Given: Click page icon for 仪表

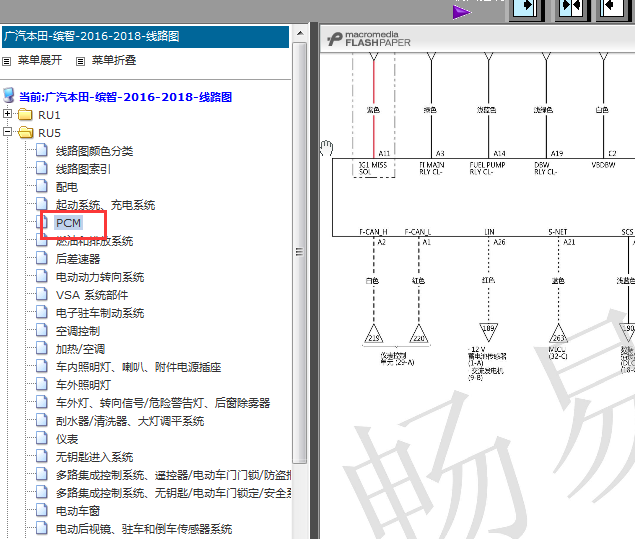Looking at the screenshot, I should (x=41, y=438).
